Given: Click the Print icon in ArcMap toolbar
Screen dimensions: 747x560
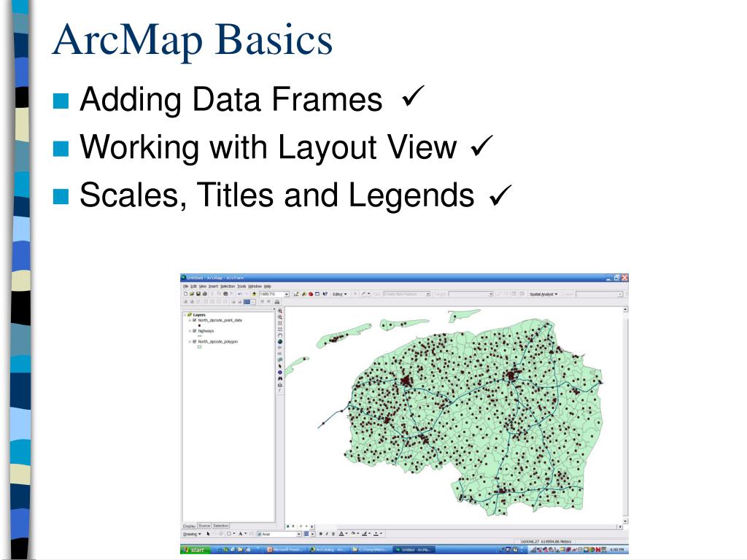Looking at the screenshot, I should (204, 294).
